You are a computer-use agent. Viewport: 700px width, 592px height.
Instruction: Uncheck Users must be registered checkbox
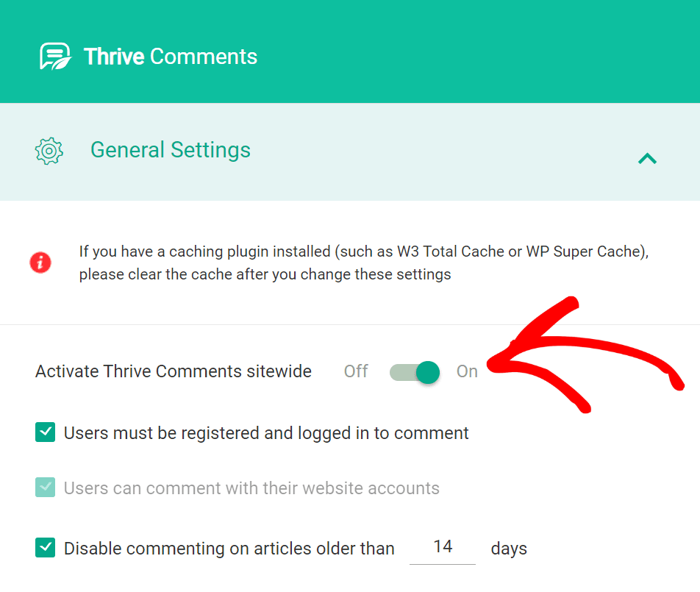(46, 432)
